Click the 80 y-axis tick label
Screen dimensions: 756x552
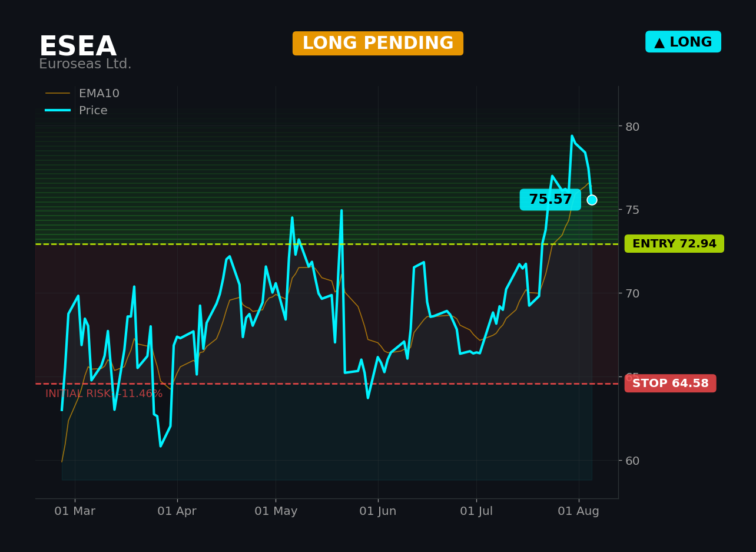[x=632, y=127]
